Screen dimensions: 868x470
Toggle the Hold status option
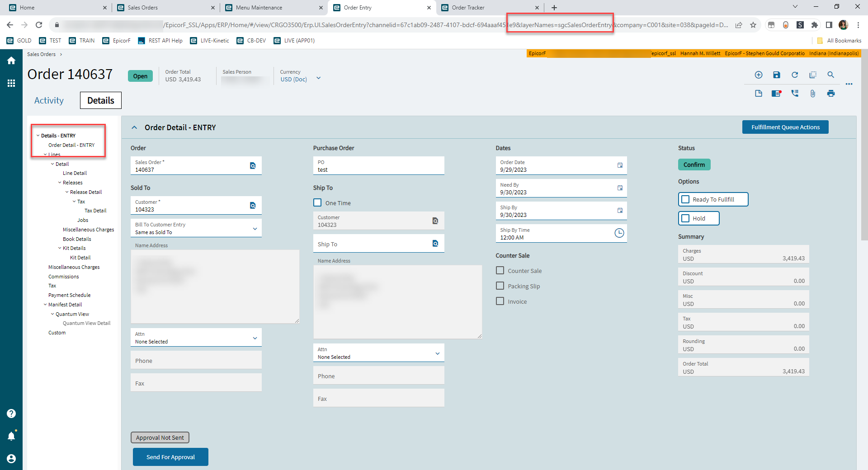click(685, 218)
